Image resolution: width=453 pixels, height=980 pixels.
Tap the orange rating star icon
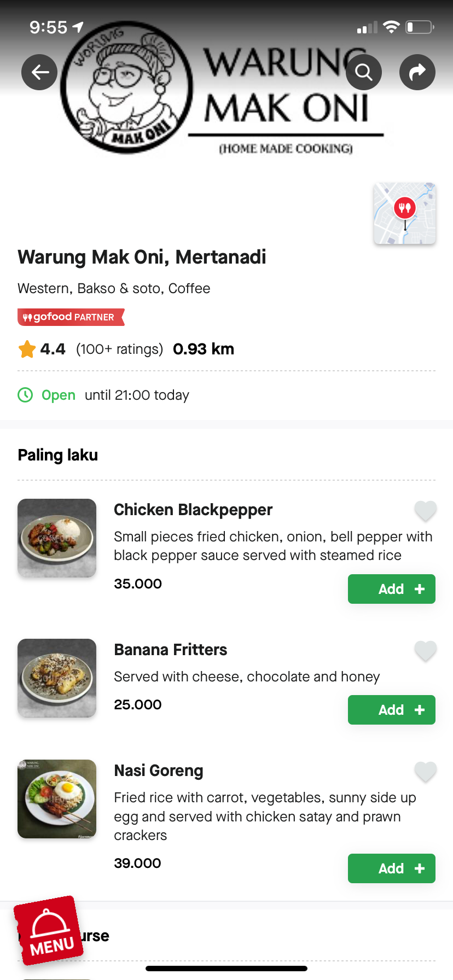point(27,349)
